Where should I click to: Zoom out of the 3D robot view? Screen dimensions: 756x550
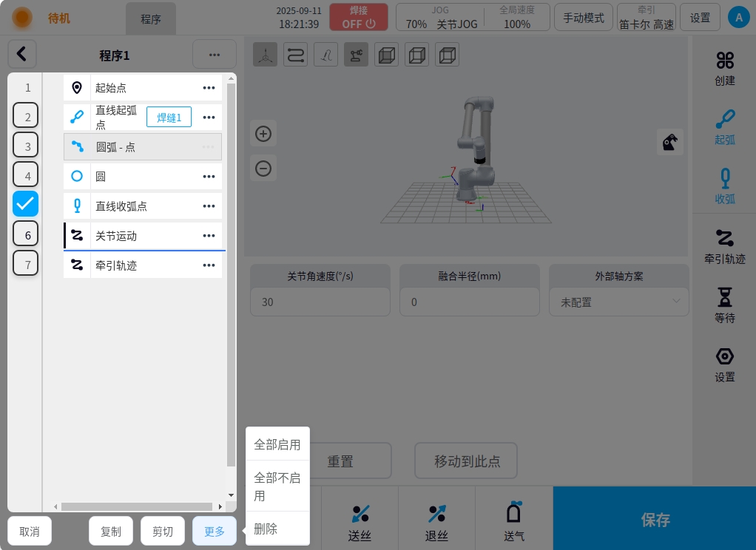pyautogui.click(x=263, y=169)
